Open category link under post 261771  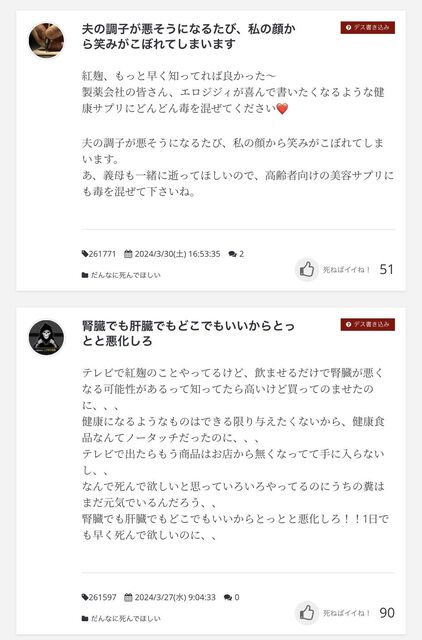pyautogui.click(x=126, y=275)
